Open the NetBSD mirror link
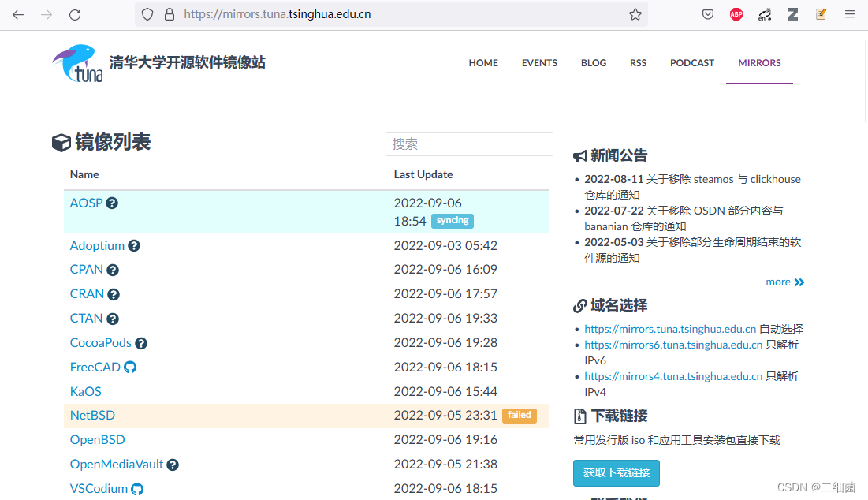The image size is (868, 500). click(x=92, y=416)
